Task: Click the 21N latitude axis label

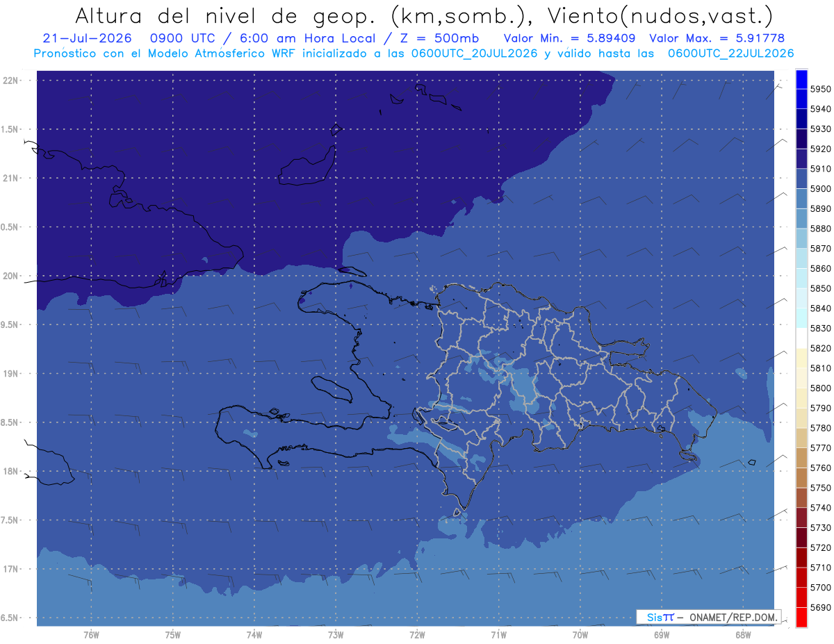Action: [x=12, y=178]
